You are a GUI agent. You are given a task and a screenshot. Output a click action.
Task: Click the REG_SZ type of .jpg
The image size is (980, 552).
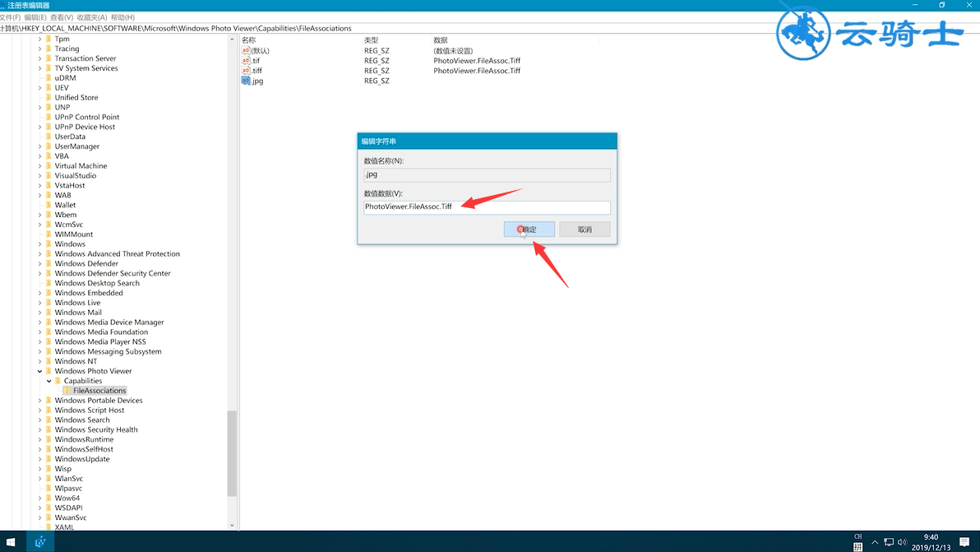(x=377, y=81)
